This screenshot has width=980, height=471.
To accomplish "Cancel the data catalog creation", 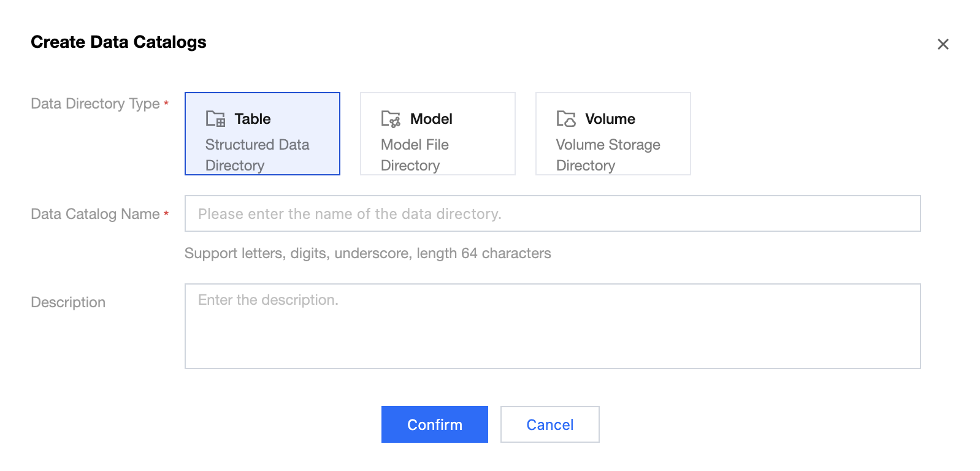I will 549,424.
